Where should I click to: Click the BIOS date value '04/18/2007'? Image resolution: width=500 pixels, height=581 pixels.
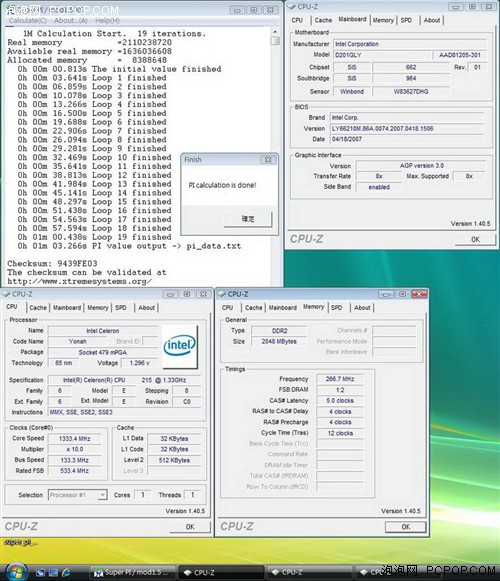(x=407, y=139)
